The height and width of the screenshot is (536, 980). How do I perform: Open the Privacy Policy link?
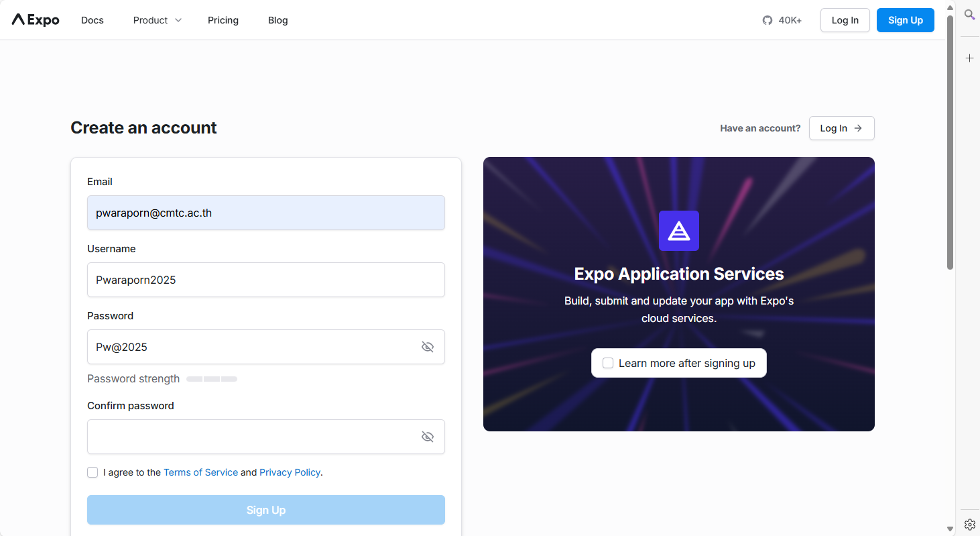290,472
